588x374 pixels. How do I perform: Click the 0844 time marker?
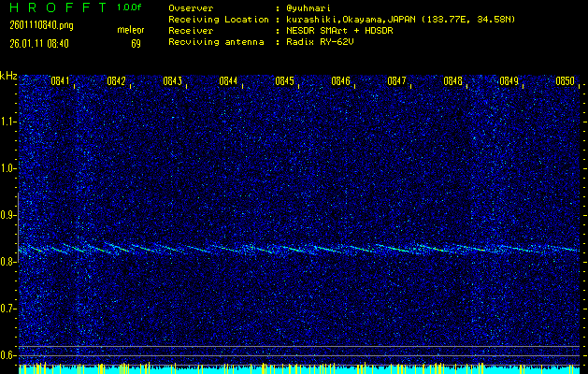point(228,81)
